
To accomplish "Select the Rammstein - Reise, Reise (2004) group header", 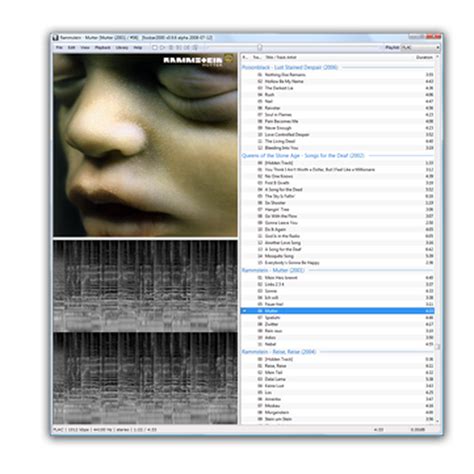I will tap(337, 352).
